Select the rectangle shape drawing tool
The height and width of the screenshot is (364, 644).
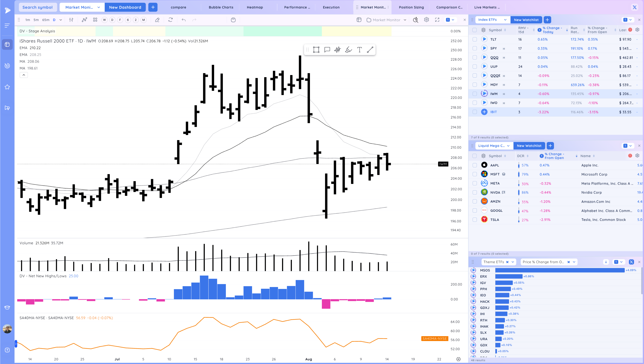tap(316, 50)
